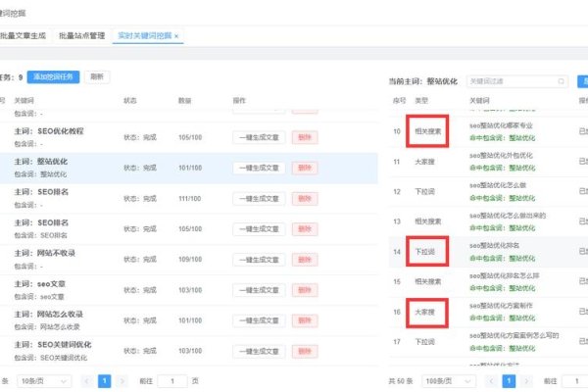Select the 主词: 整站优化 row

coord(187,168)
